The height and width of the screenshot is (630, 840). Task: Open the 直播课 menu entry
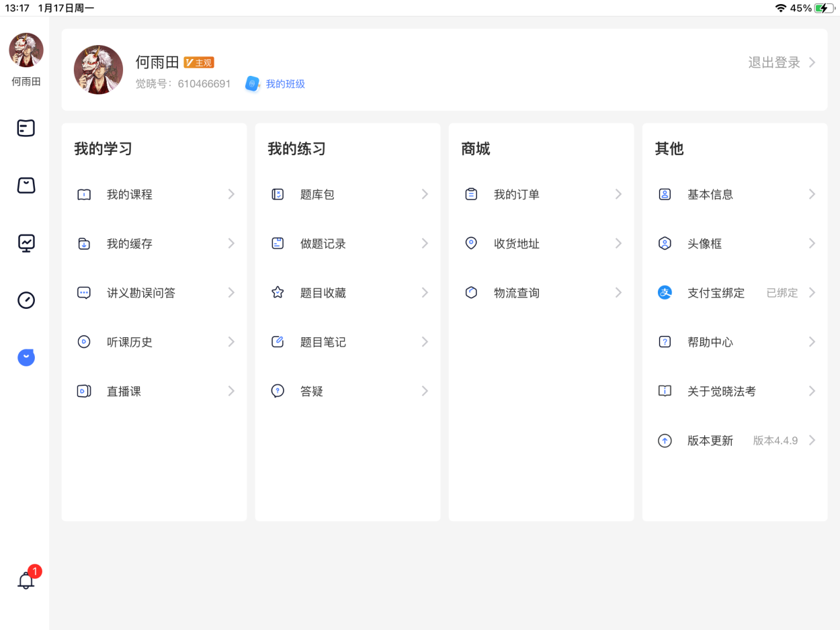[154, 391]
